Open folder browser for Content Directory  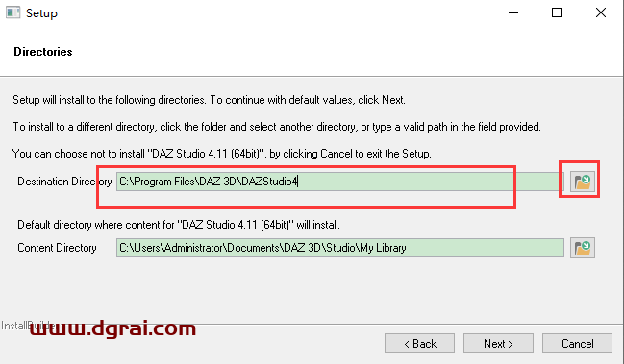point(583,248)
